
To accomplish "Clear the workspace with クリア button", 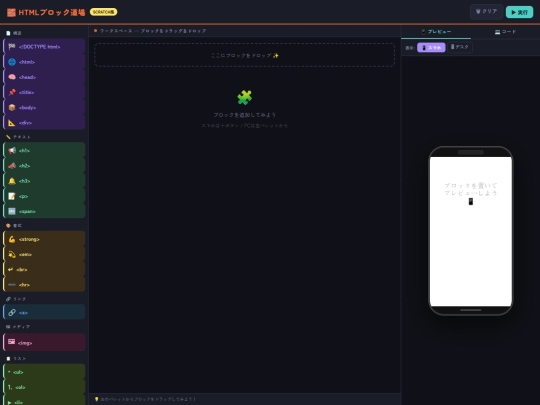I will [x=486, y=12].
